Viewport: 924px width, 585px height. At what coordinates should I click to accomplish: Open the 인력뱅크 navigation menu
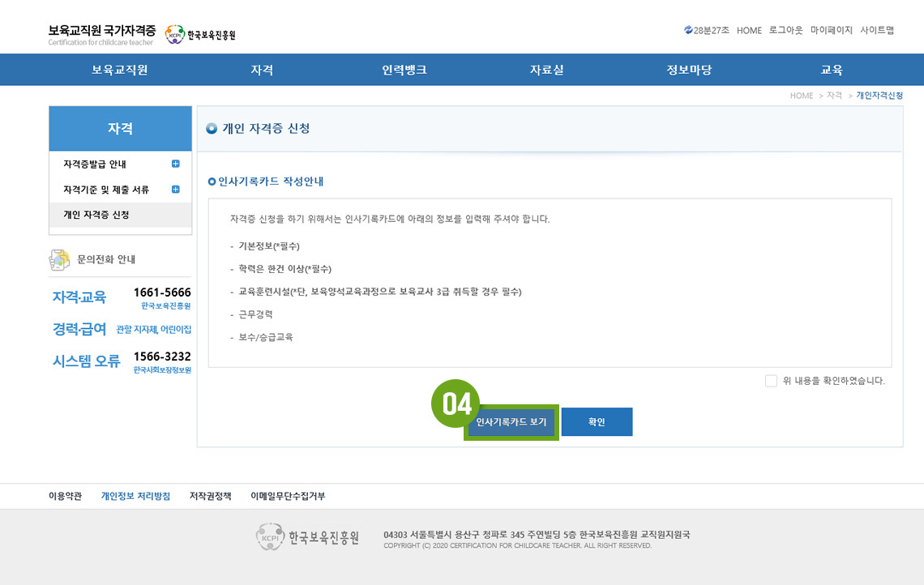(404, 70)
